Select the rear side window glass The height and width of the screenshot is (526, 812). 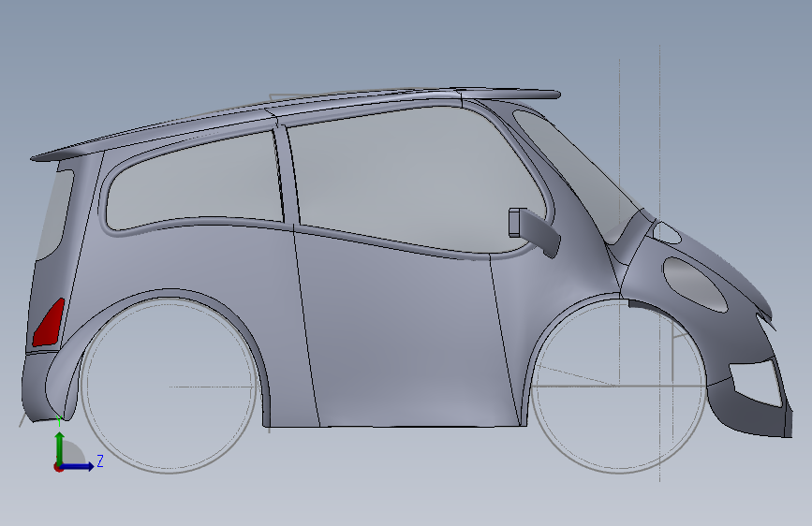click(194, 182)
